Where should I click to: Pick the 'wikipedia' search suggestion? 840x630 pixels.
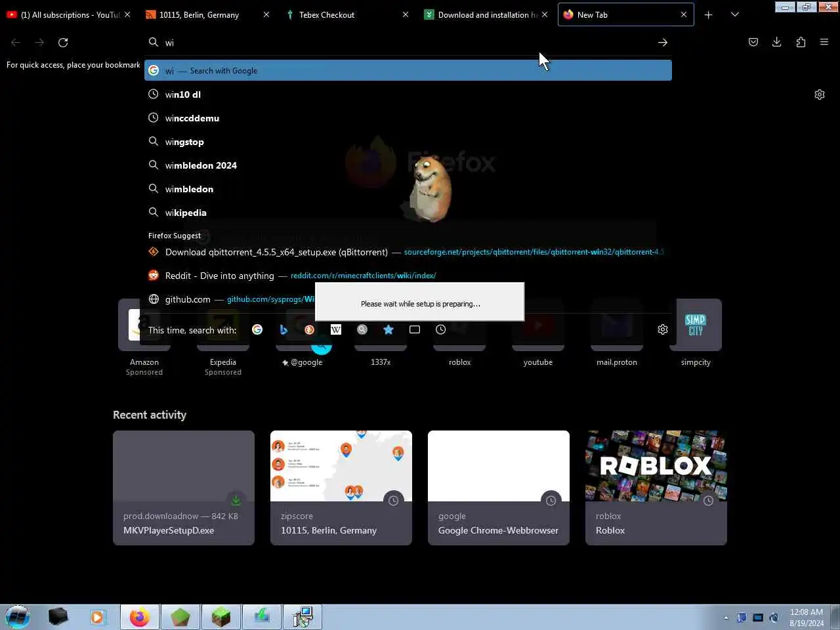click(x=408, y=213)
